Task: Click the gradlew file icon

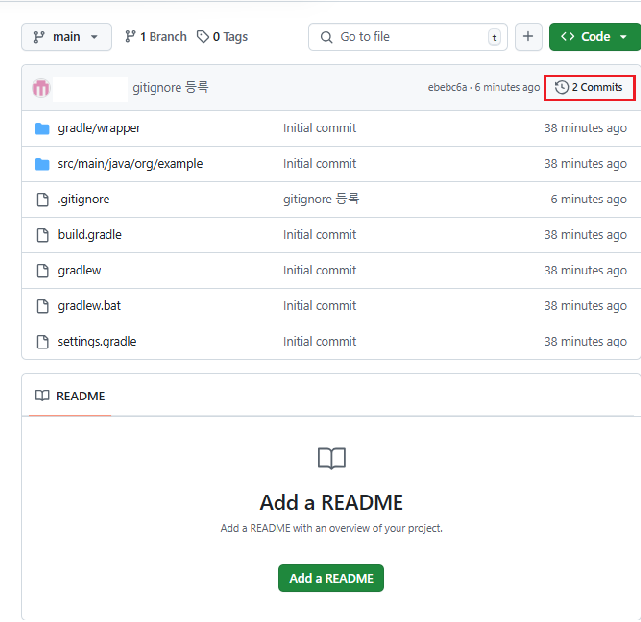Action: (x=43, y=271)
